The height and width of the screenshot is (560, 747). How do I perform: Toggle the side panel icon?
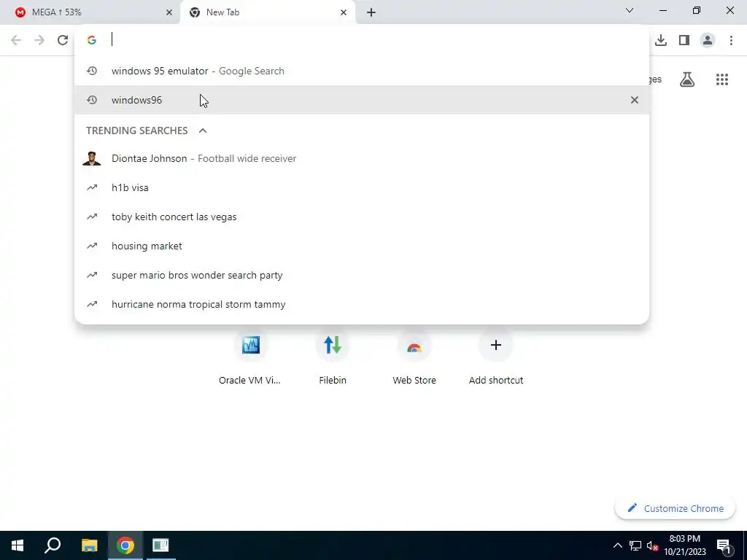(x=684, y=40)
